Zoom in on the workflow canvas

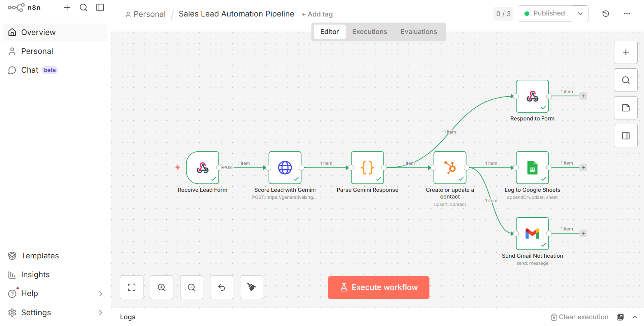pos(161,287)
